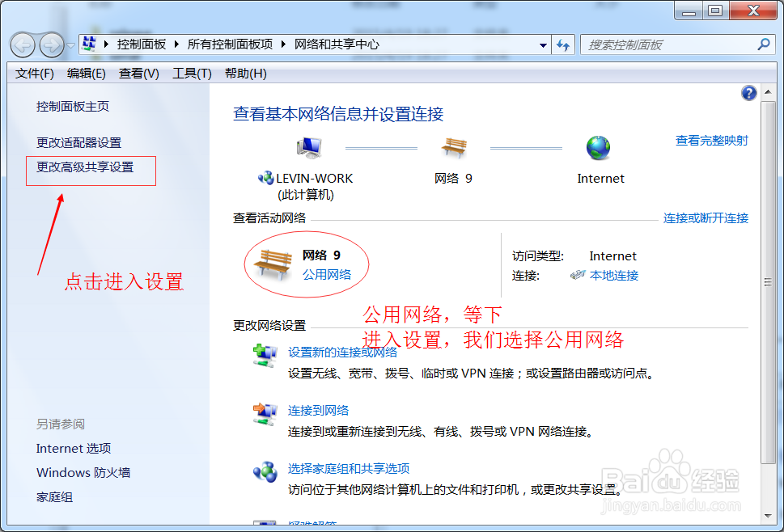Focus the 搜索控制面板 search box
Image resolution: width=784 pixels, height=532 pixels.
[670, 45]
